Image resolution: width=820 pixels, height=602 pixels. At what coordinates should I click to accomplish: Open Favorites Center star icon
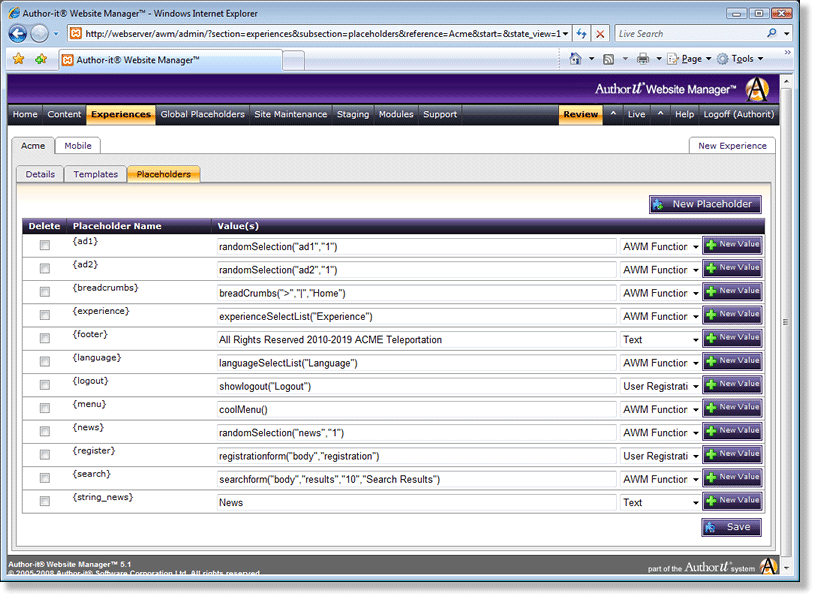tap(19, 59)
